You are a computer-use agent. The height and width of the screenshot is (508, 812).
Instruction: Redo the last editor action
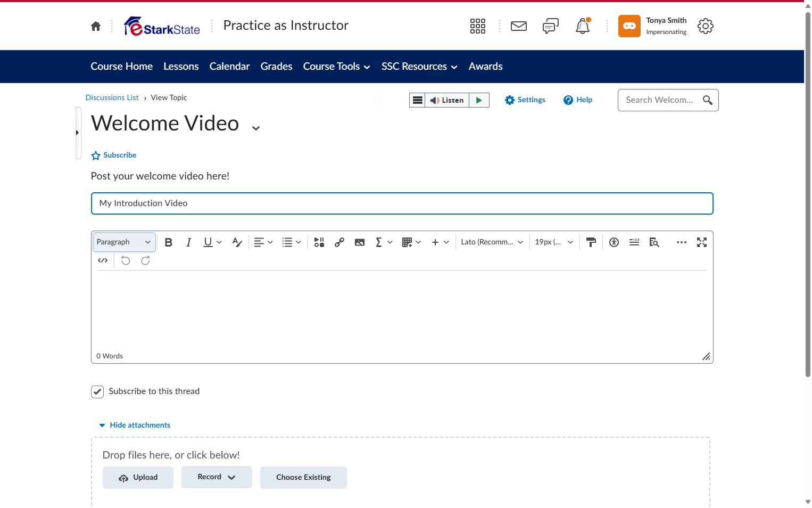pos(146,260)
